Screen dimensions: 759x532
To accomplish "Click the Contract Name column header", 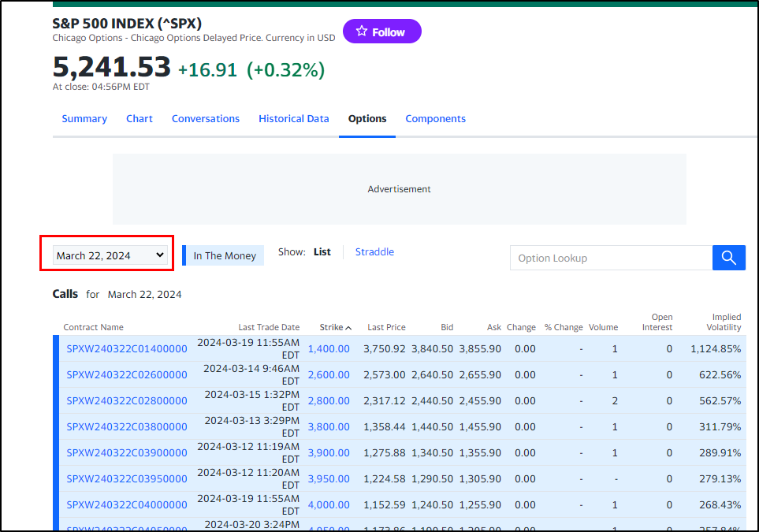I will [94, 327].
